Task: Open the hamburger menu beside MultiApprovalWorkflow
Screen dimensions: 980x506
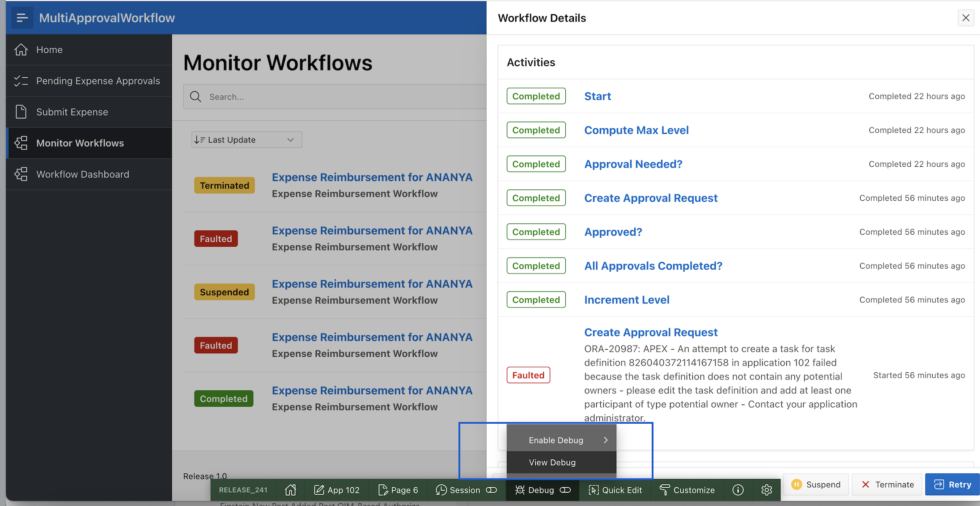Action: pos(22,17)
